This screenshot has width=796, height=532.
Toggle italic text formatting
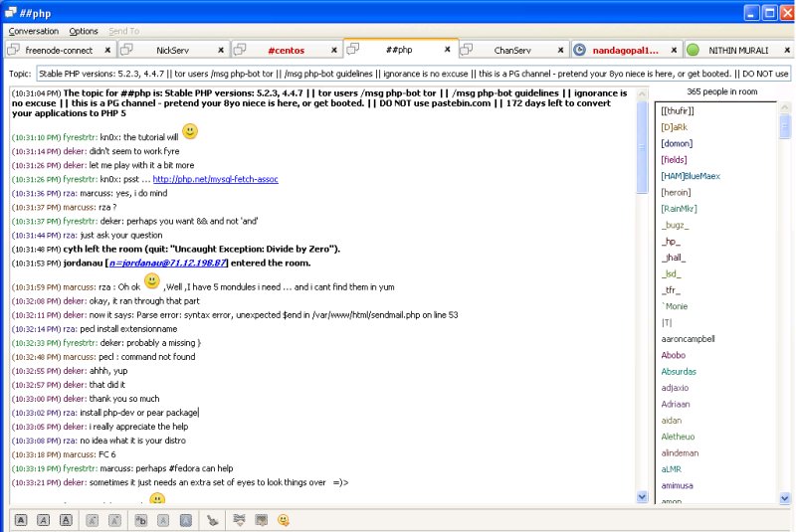point(43,519)
